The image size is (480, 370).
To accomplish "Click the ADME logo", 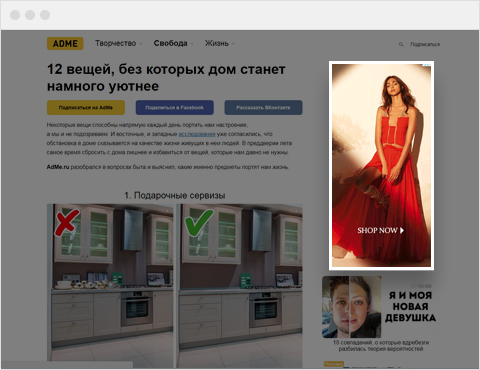I will pos(65,44).
